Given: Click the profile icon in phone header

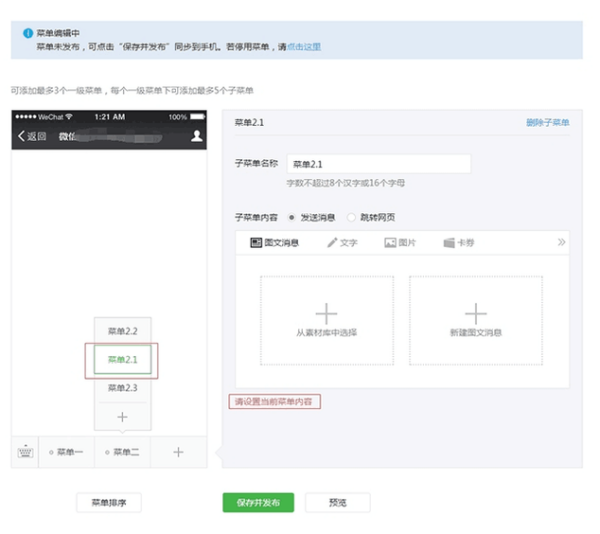Looking at the screenshot, I should coord(197,136).
